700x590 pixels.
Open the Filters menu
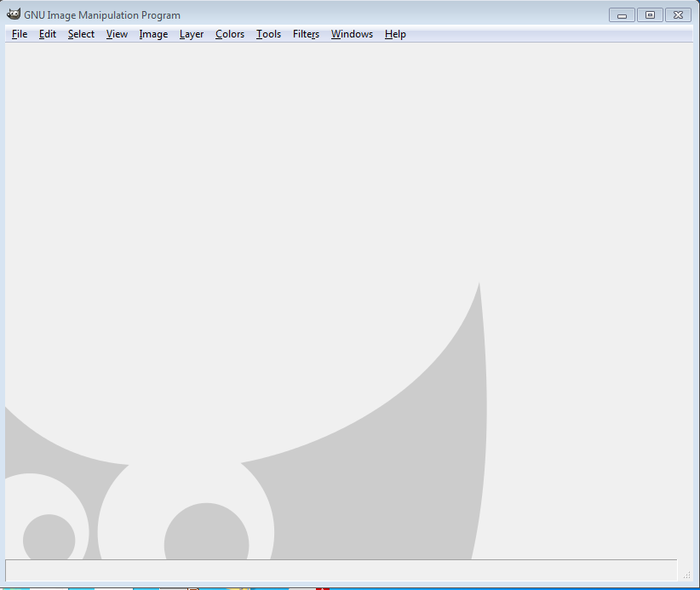[x=306, y=34]
